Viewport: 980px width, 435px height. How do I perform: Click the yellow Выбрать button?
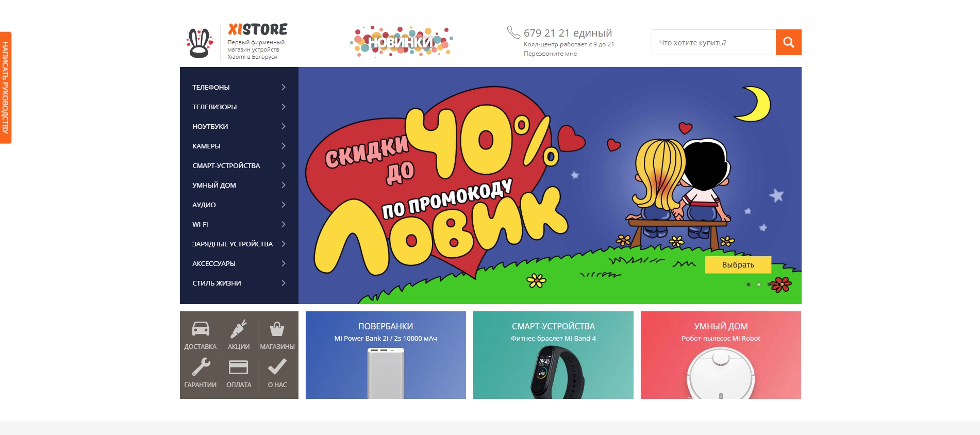738,264
